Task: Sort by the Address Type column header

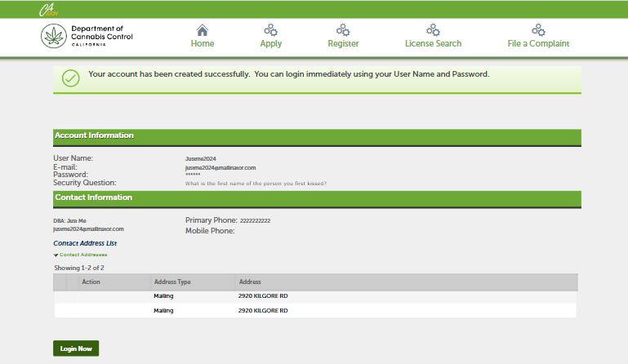Action: (x=172, y=282)
